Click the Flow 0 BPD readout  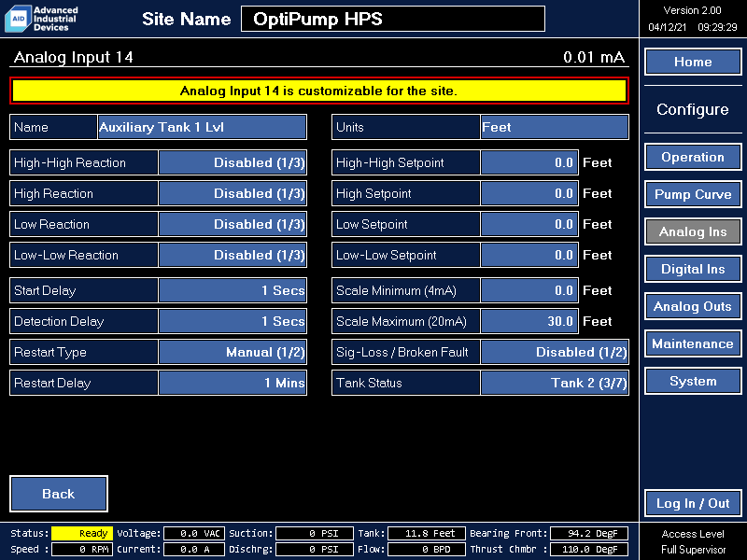point(427,549)
